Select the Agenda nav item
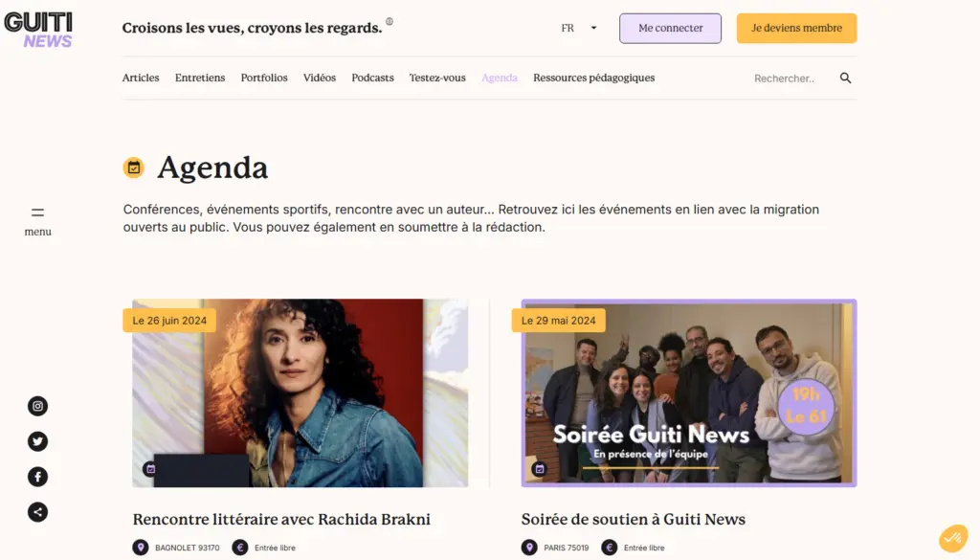Screen dimensions: 980x560 click(x=500, y=78)
